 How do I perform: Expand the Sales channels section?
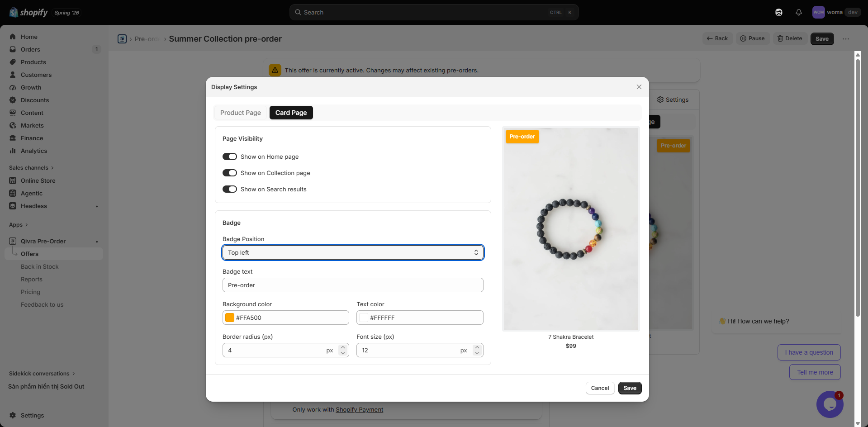pyautogui.click(x=31, y=168)
